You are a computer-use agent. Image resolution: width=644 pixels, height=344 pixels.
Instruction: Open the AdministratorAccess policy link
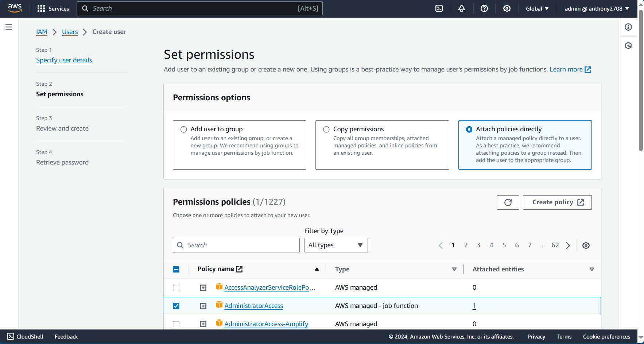coord(253,306)
